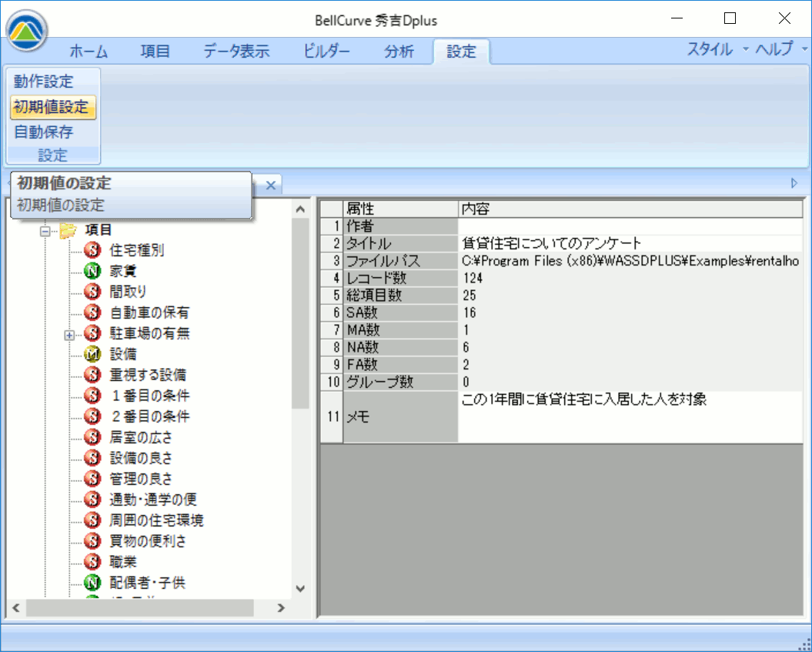Click the 総項目数 value 25
Viewport: 812px width, 652px height.
(x=630, y=295)
